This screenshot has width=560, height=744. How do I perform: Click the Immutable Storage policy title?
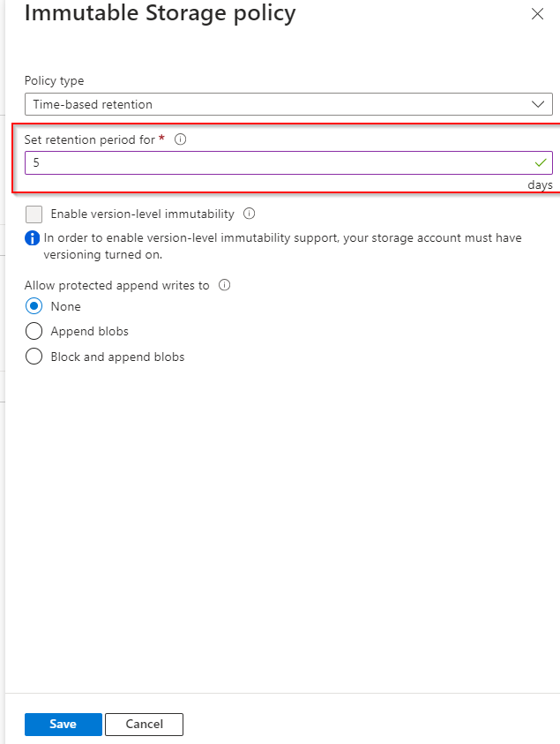(160, 13)
